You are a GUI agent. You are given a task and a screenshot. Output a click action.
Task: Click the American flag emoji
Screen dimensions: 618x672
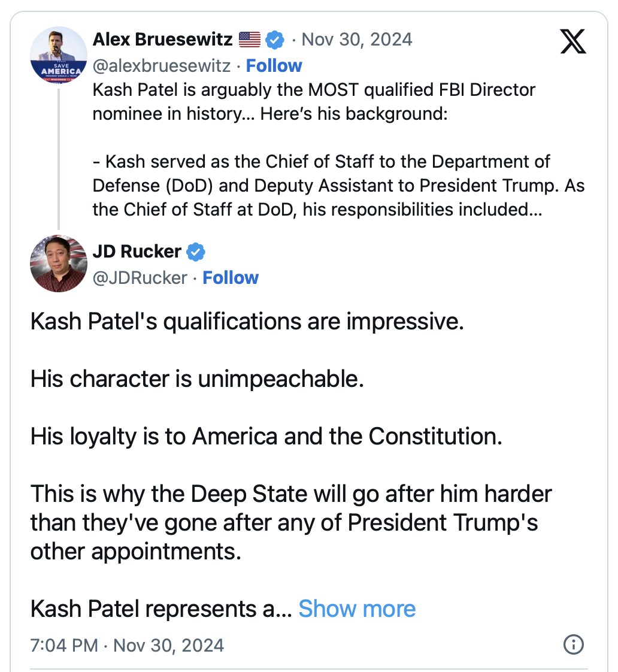click(x=250, y=40)
